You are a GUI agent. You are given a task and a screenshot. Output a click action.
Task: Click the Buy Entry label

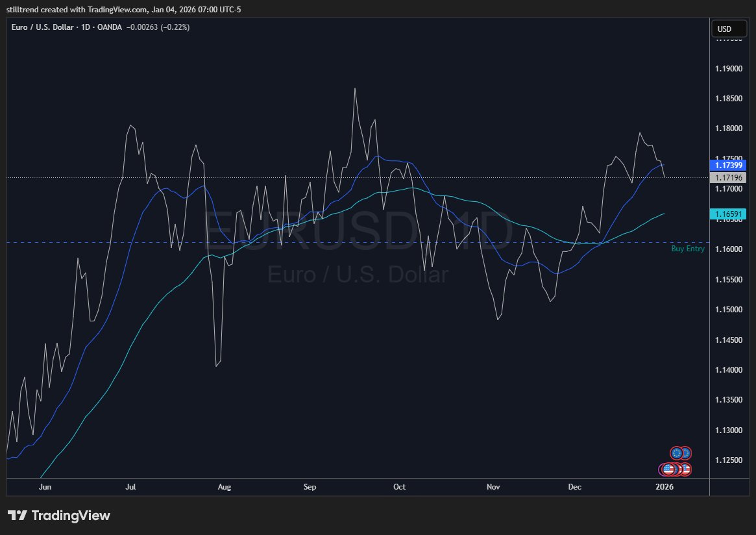pos(687,249)
